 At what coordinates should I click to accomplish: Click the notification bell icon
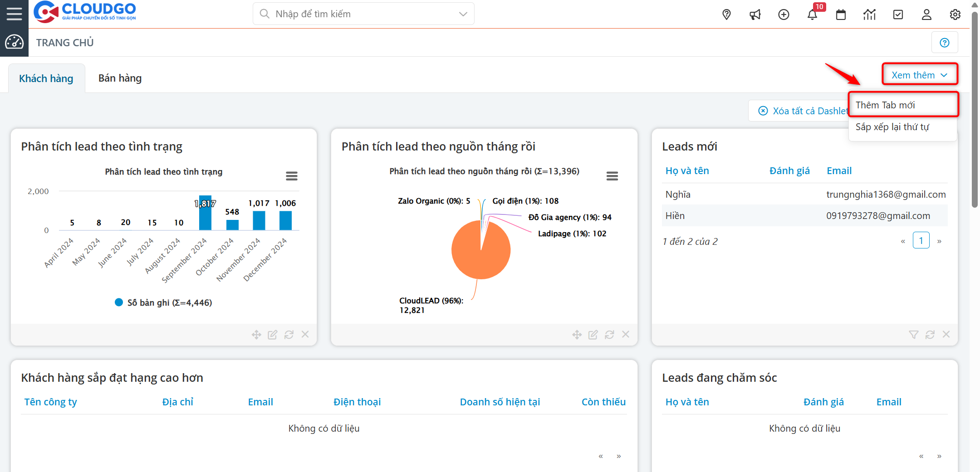click(x=812, y=15)
